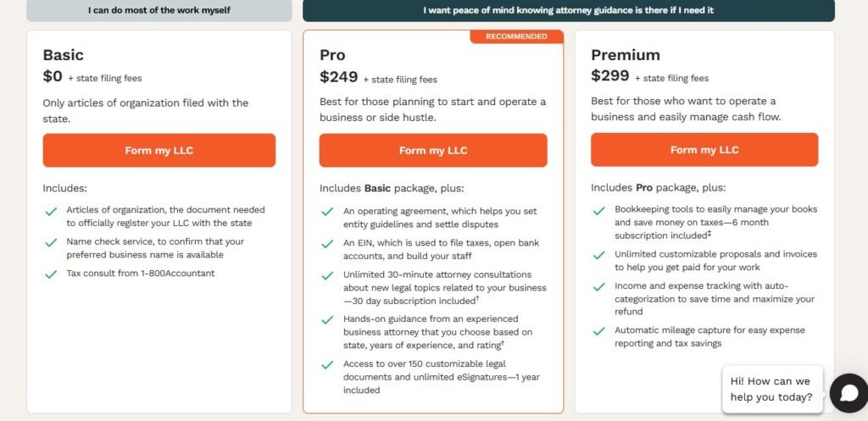Click checkmark beside Articles of organization
Viewport: 868px width, 421px height.
coord(51,211)
